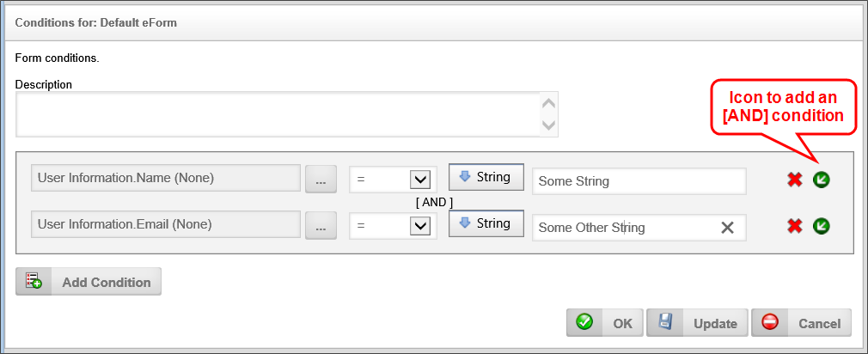The width and height of the screenshot is (868, 354).
Task: Change the String type button in the Name row
Action: coord(486,178)
